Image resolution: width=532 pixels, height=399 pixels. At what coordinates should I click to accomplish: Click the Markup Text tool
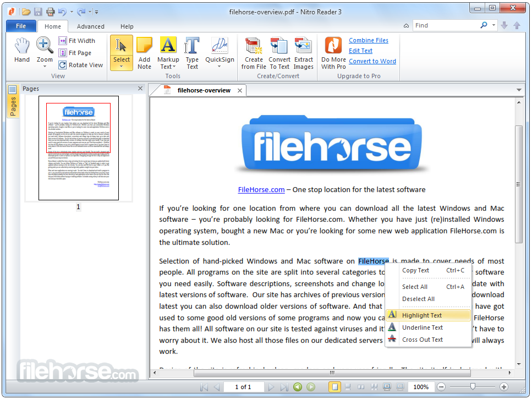(168, 53)
